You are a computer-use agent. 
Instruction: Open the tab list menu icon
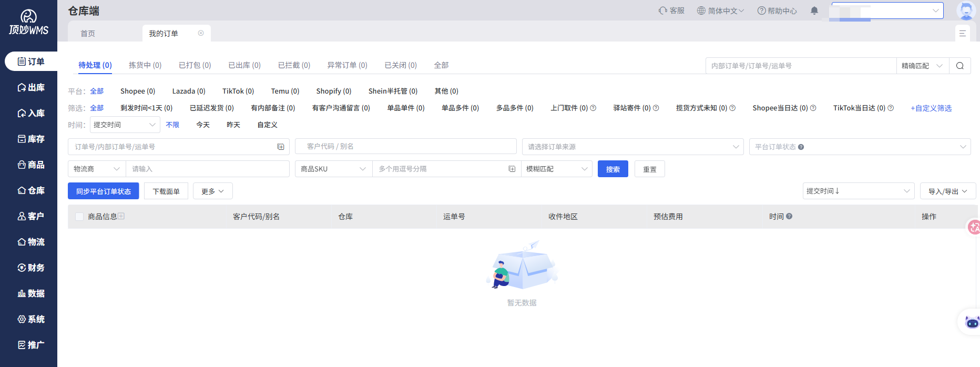point(963,33)
